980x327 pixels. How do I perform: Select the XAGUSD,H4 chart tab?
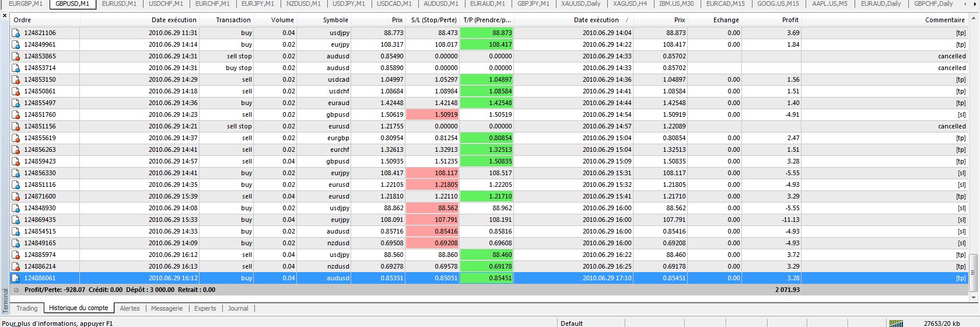coord(630,4)
